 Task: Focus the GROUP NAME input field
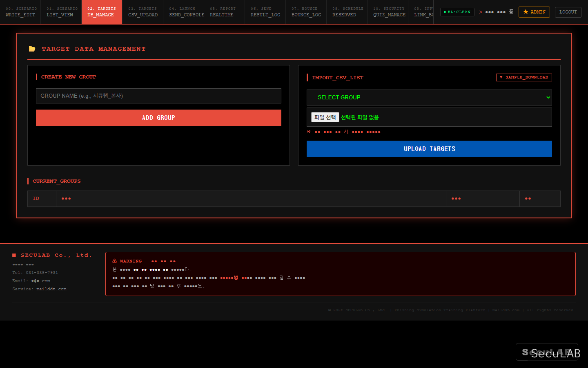point(158,96)
